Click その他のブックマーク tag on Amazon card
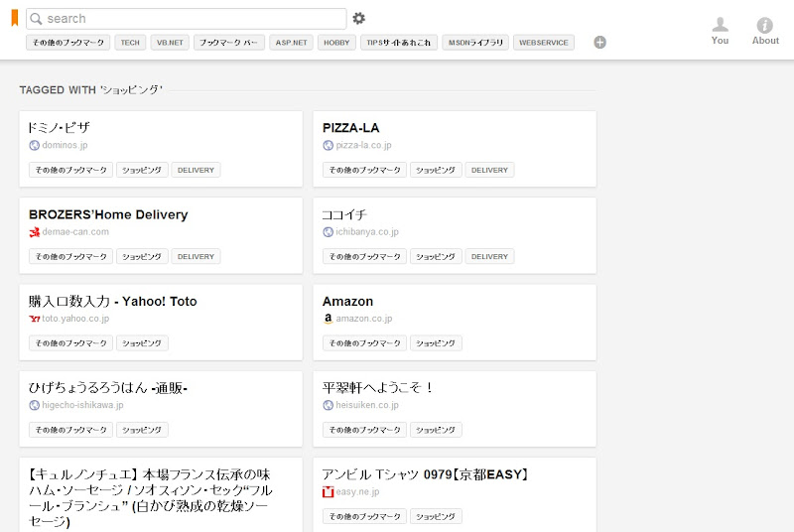The height and width of the screenshot is (532, 794). click(364, 343)
